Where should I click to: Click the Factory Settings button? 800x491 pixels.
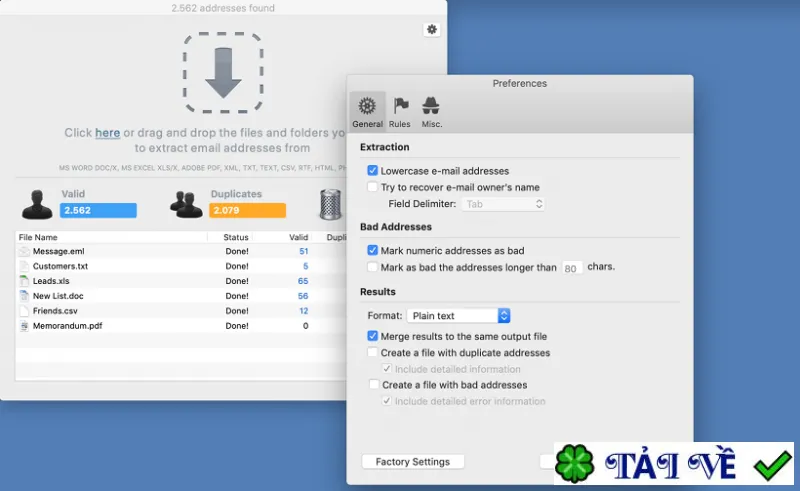pos(413,461)
